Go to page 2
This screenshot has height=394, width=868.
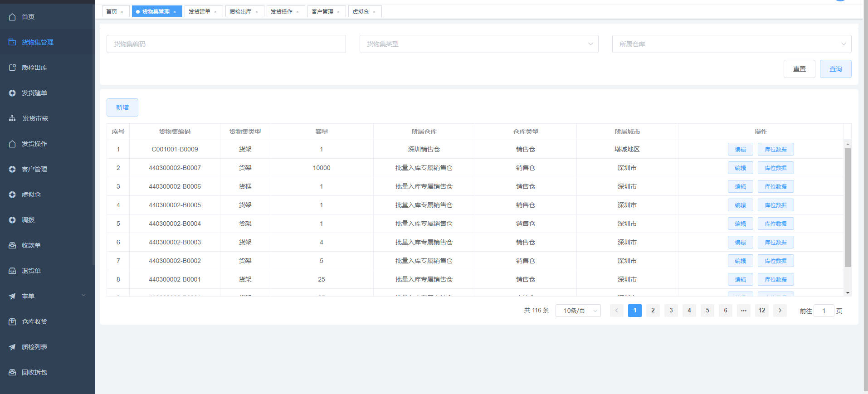[x=653, y=311]
